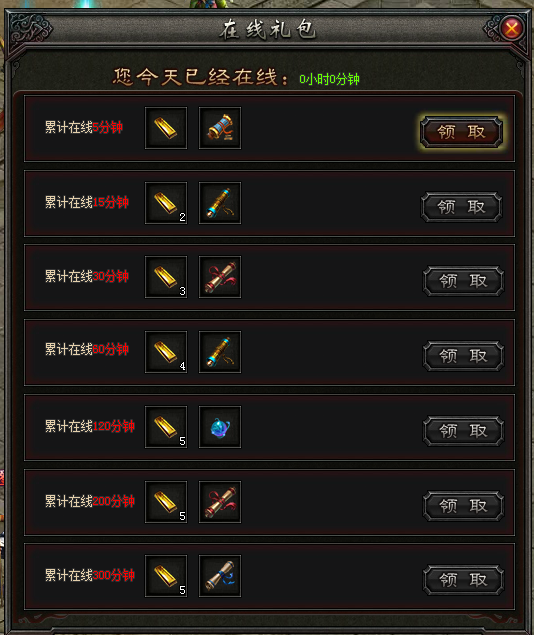The image size is (534, 635).
Task: Close the 在线礼包 window
Action: (512, 28)
